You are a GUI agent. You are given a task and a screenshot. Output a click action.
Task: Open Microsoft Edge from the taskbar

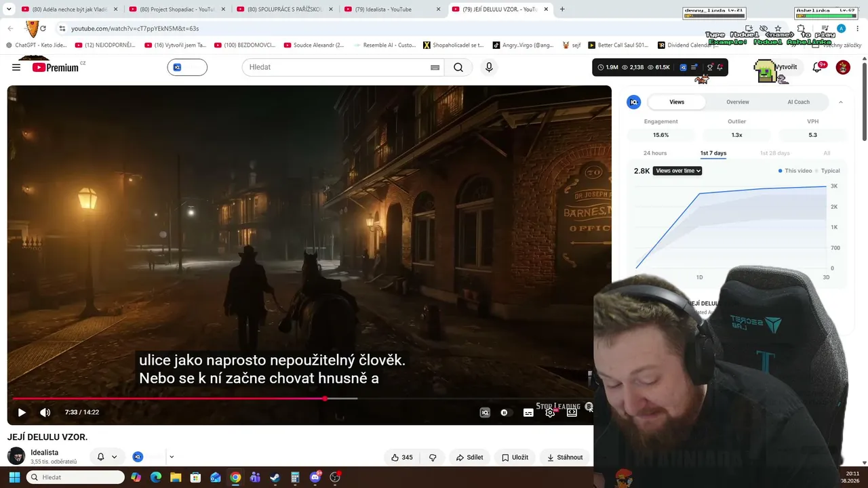156,477
